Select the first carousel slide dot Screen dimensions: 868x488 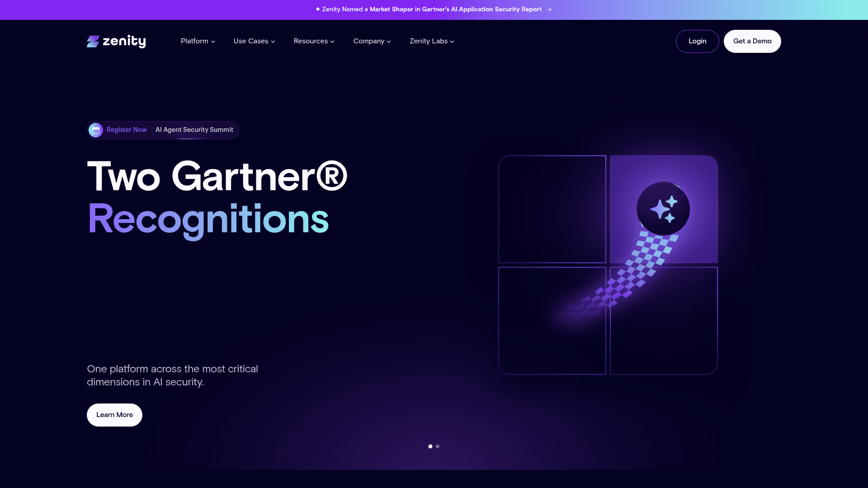(x=430, y=446)
